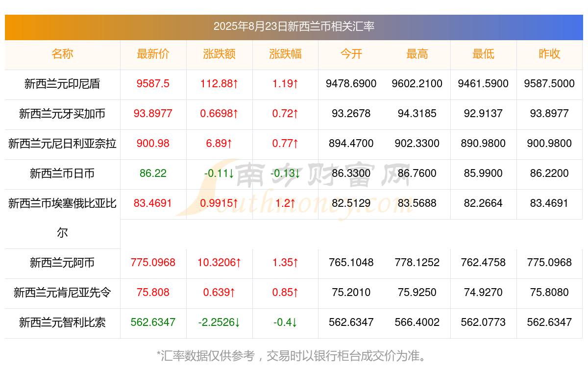The image size is (588, 371).
Task: Click the green latest price 86.22
Action: [x=153, y=173]
